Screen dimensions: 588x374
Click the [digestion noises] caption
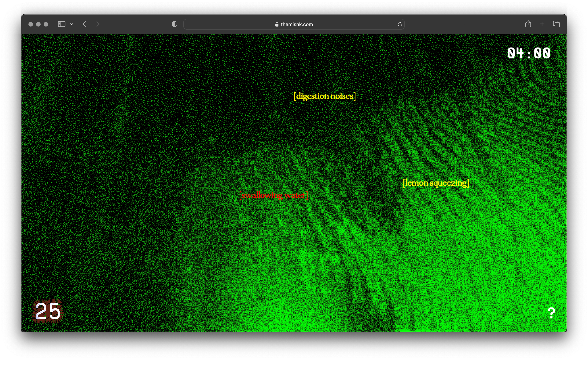(x=325, y=96)
